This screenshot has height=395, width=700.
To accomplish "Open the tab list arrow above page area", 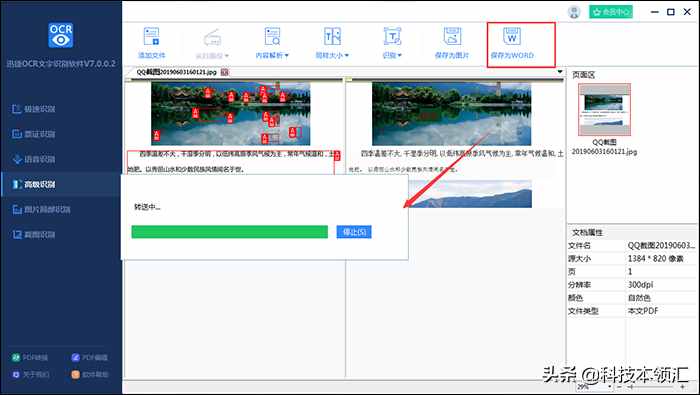I will coord(560,72).
